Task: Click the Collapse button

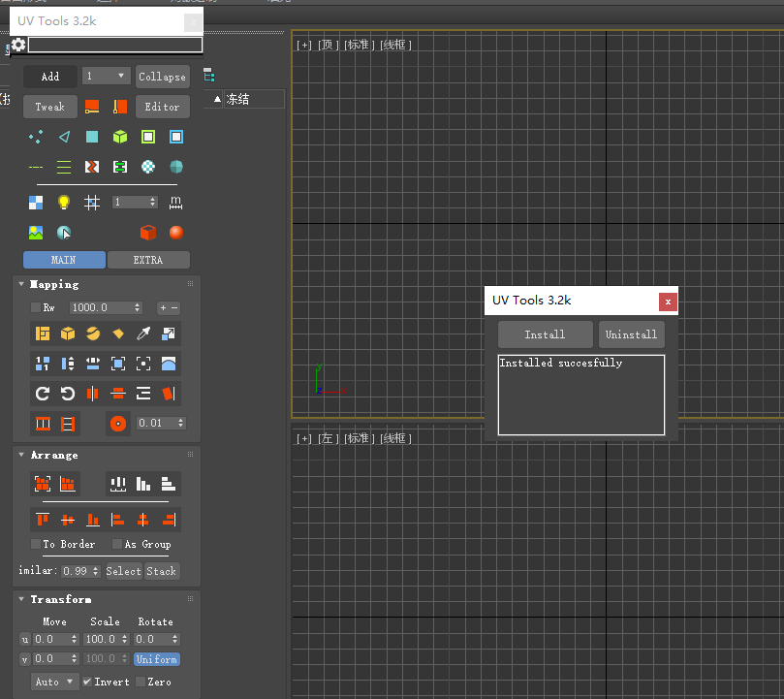Action: pyautogui.click(x=163, y=77)
